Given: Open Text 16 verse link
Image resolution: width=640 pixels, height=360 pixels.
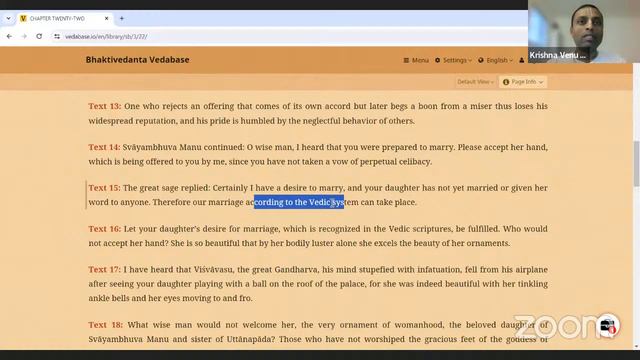Looking at the screenshot, I should coord(104,229).
